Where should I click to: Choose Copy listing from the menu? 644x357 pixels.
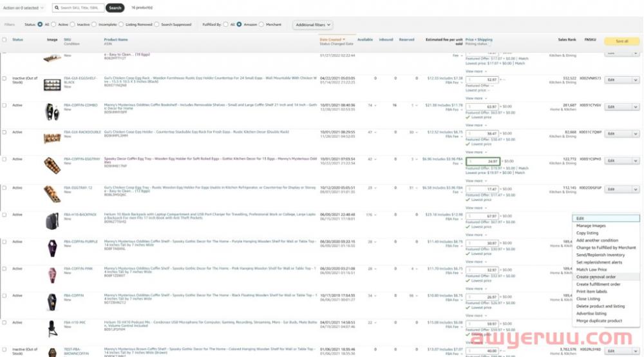pyautogui.click(x=587, y=233)
